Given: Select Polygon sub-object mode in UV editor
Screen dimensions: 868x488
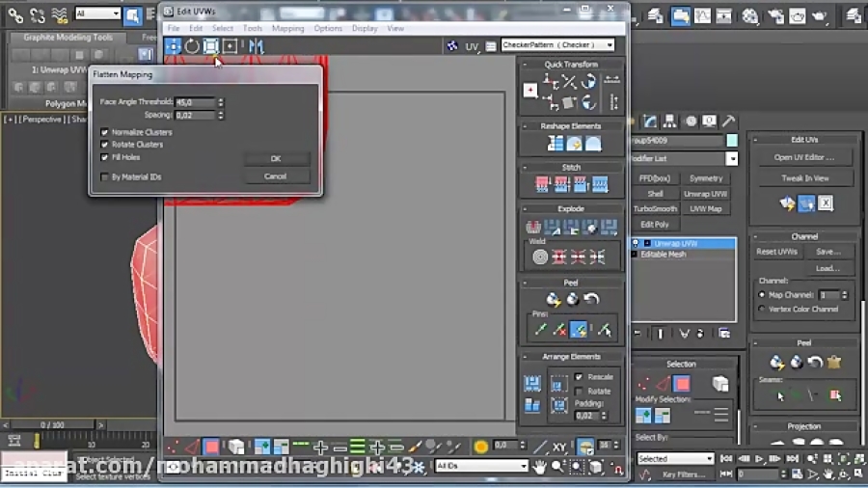Looking at the screenshot, I should pyautogui.click(x=211, y=447).
